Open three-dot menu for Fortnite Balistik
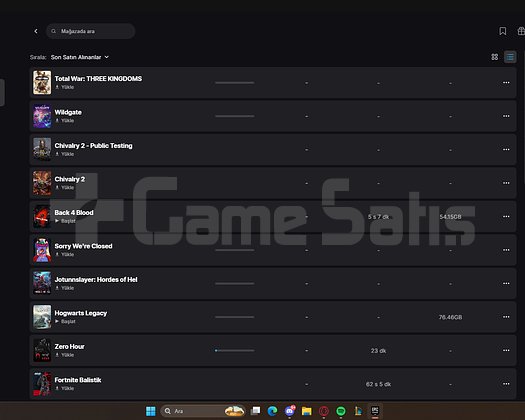Image resolution: width=525 pixels, height=420 pixels. coord(506,384)
